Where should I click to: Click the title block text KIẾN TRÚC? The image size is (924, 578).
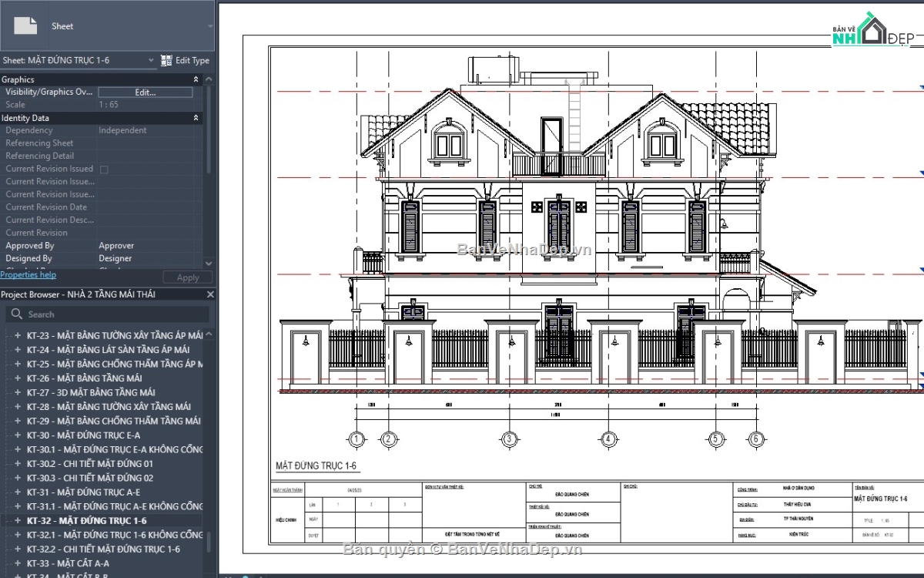coord(798,533)
